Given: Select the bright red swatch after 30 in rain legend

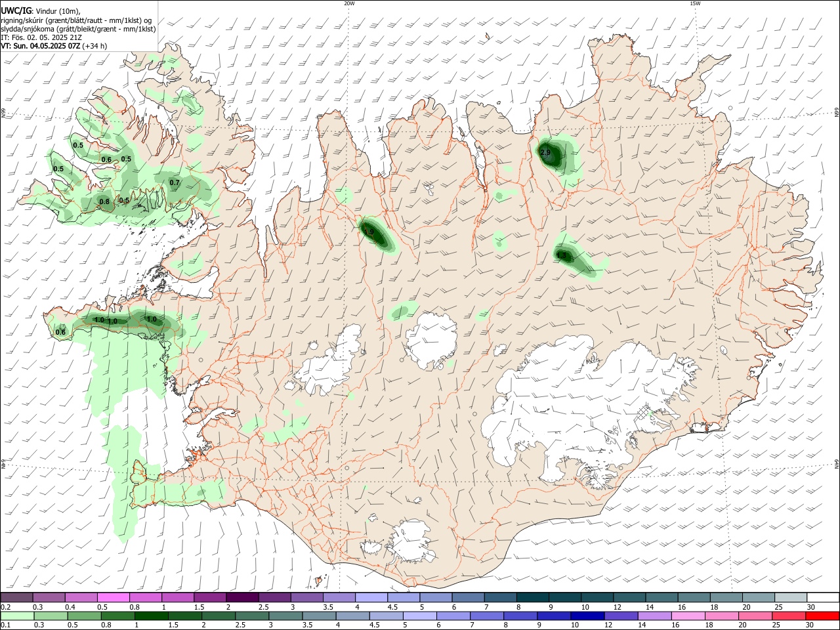Looking at the screenshot, I should [x=822, y=616].
